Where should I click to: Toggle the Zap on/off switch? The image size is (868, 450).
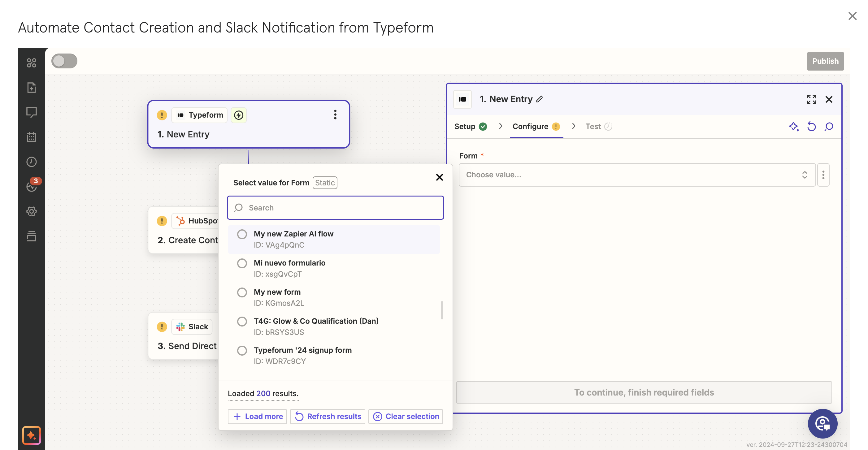point(64,61)
